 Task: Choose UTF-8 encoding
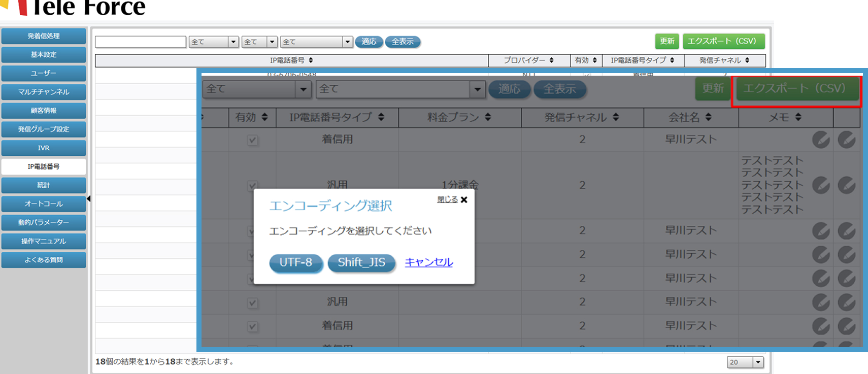point(296,262)
